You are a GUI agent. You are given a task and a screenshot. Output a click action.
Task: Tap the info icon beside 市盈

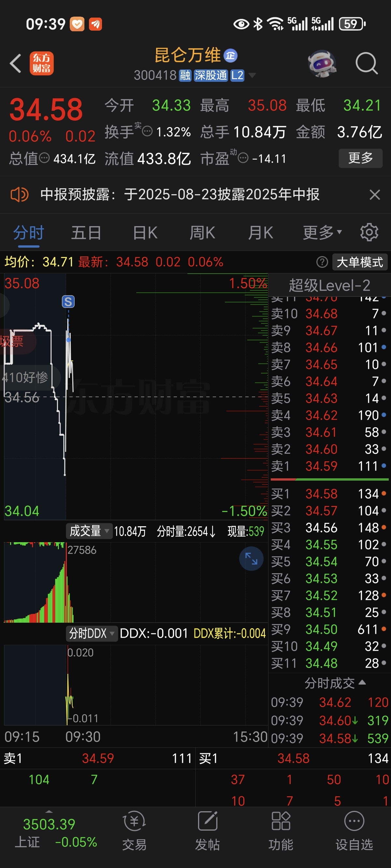243,158
